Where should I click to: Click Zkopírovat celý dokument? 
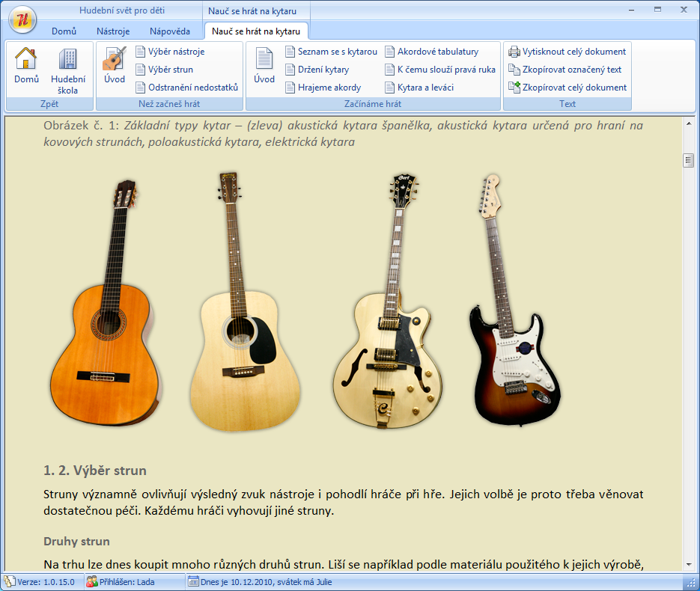(x=567, y=88)
